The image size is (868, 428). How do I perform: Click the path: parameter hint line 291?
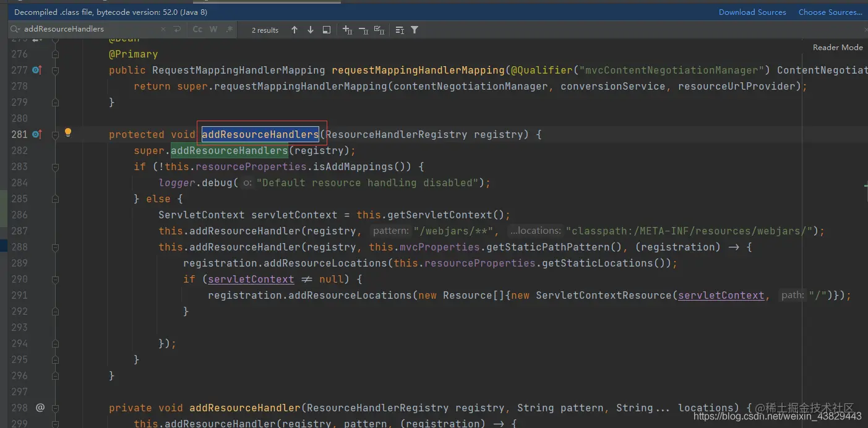click(x=792, y=295)
